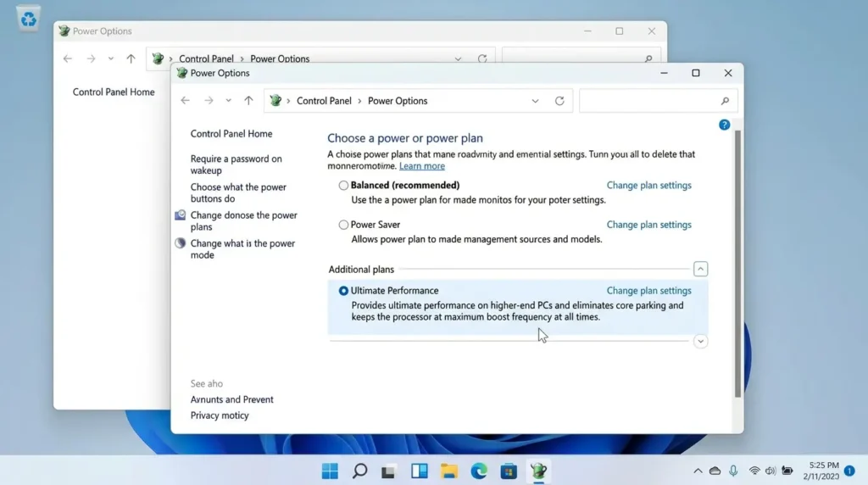Image resolution: width=868 pixels, height=485 pixels.
Task: Collapse the Additional plans section
Action: [700, 269]
